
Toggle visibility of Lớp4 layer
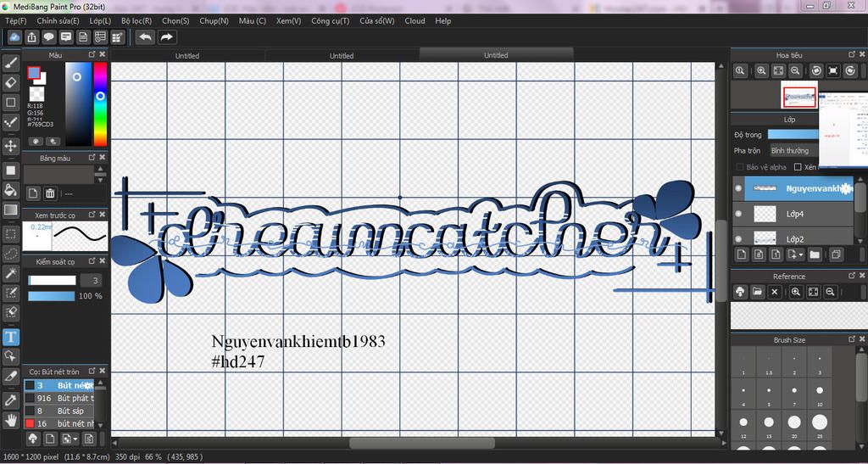[x=738, y=214]
